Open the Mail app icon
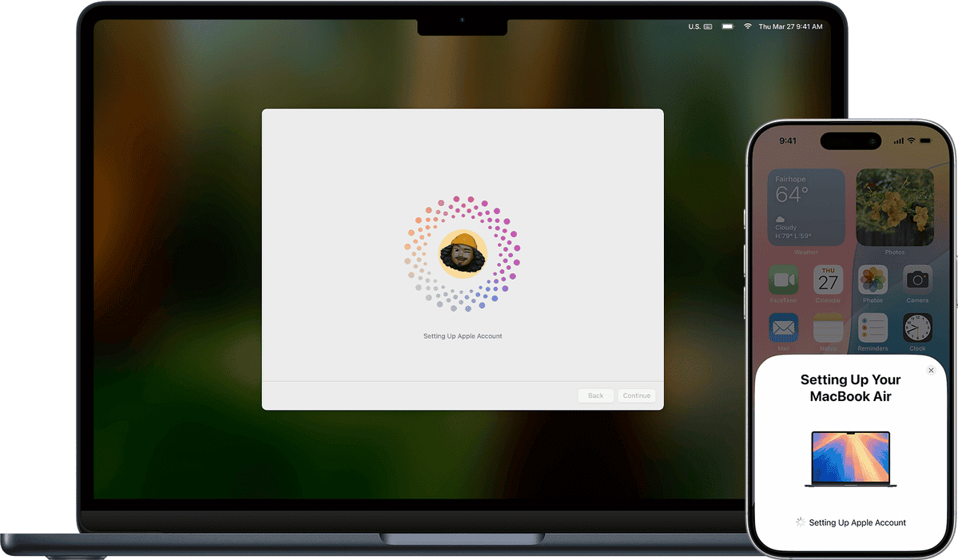Image resolution: width=958 pixels, height=560 pixels. (783, 328)
